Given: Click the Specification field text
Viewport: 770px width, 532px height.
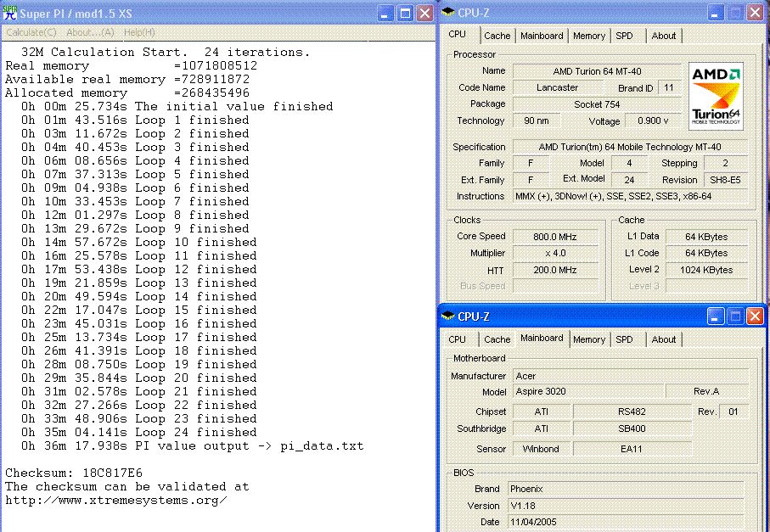Looking at the screenshot, I should 630,147.
